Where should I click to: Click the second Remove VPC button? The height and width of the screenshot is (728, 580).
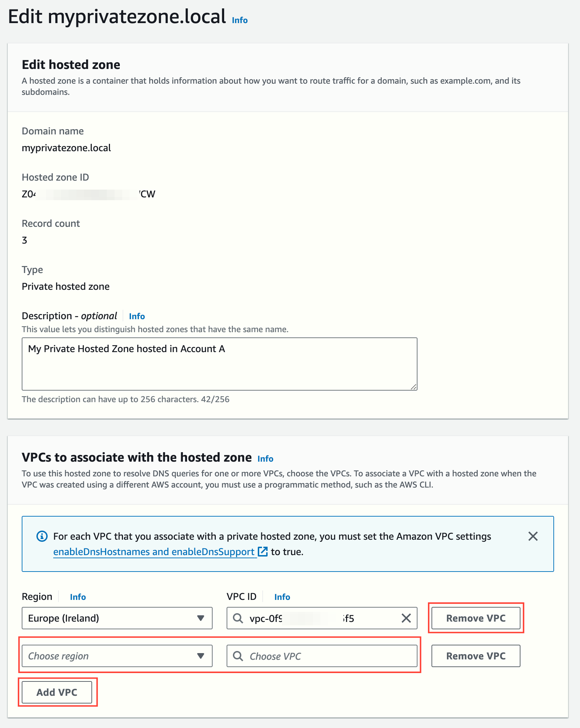tap(475, 656)
